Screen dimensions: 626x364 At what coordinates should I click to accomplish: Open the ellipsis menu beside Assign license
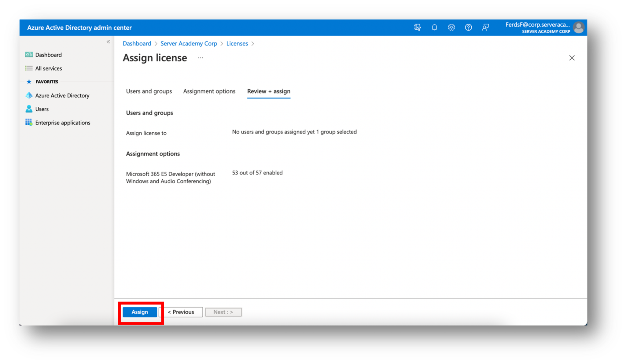coord(201,58)
